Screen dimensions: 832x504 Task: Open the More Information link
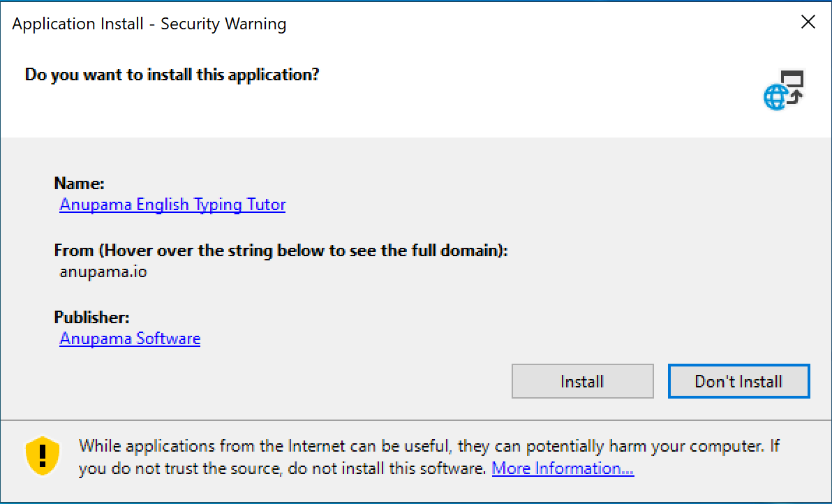point(563,468)
